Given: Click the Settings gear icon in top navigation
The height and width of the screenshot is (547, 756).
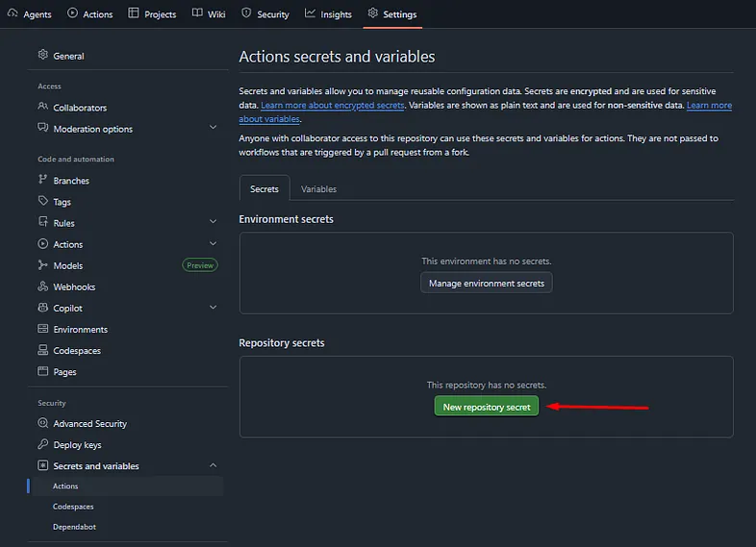Looking at the screenshot, I should [372, 13].
